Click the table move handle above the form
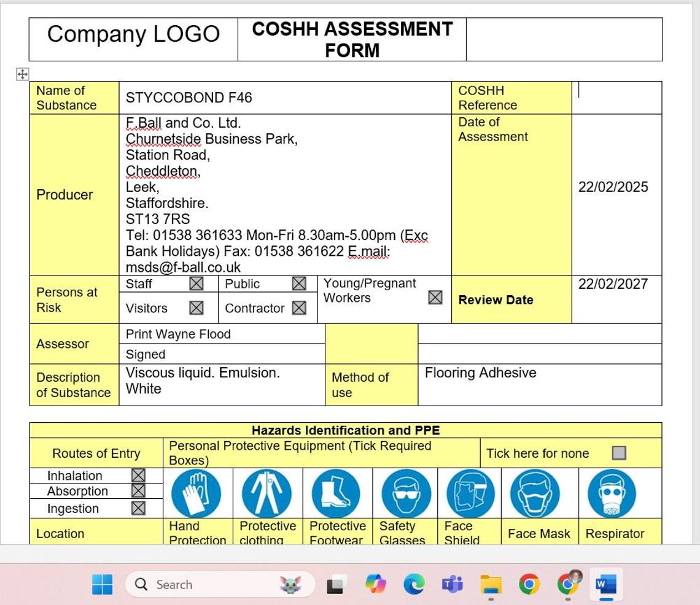Image resolution: width=700 pixels, height=605 pixels. point(22,74)
